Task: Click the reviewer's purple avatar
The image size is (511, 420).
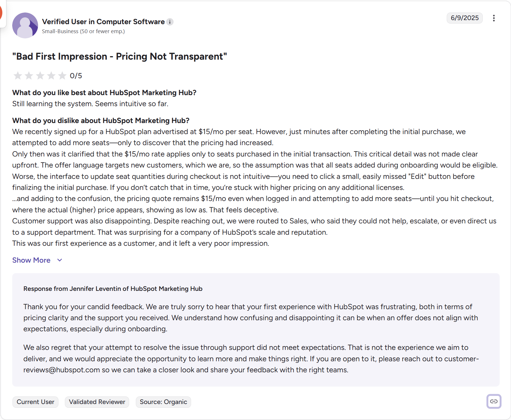Action: (x=25, y=25)
